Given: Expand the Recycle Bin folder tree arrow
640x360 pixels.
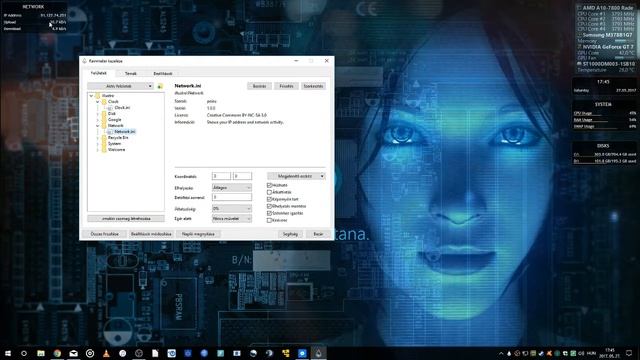Looking at the screenshot, I should [98, 138].
